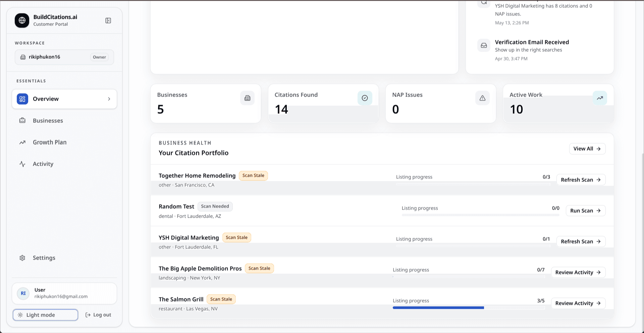Open the Activity section
This screenshot has width=644, height=333.
point(64,164)
